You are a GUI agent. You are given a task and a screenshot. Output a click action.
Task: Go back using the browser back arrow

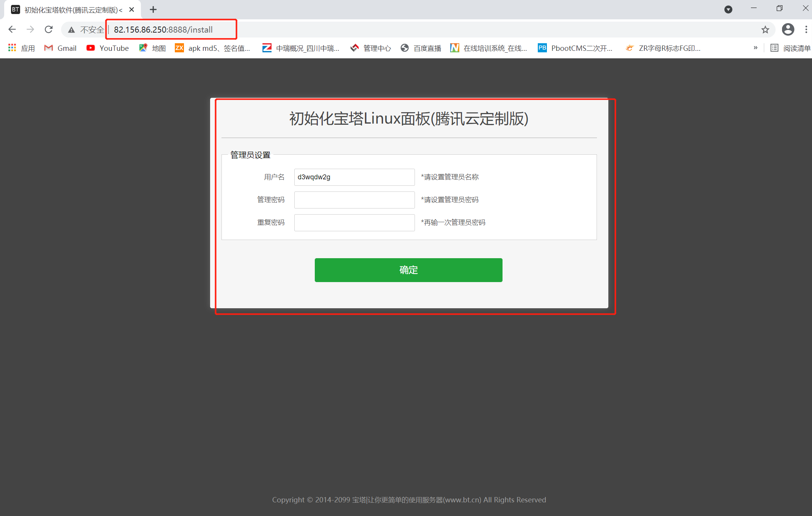point(12,30)
